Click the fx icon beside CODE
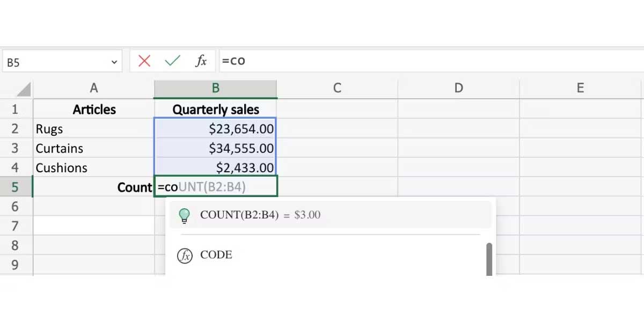 (184, 255)
